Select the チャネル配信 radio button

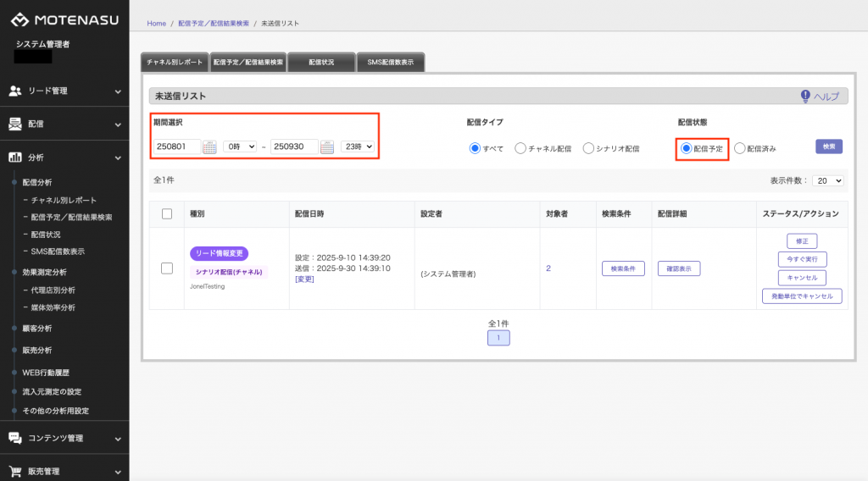click(520, 148)
